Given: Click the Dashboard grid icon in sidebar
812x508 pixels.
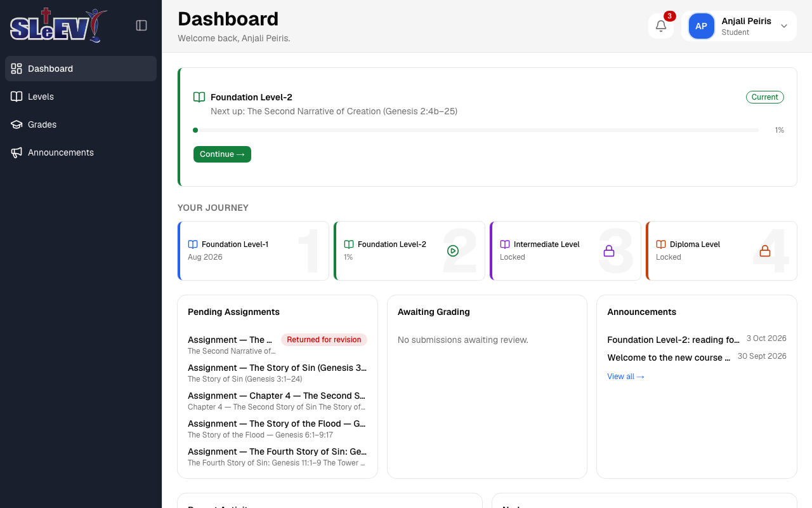Looking at the screenshot, I should click(16, 69).
